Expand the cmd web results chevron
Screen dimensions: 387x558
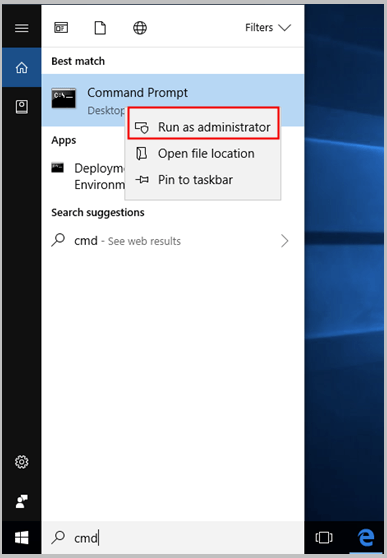[284, 241]
